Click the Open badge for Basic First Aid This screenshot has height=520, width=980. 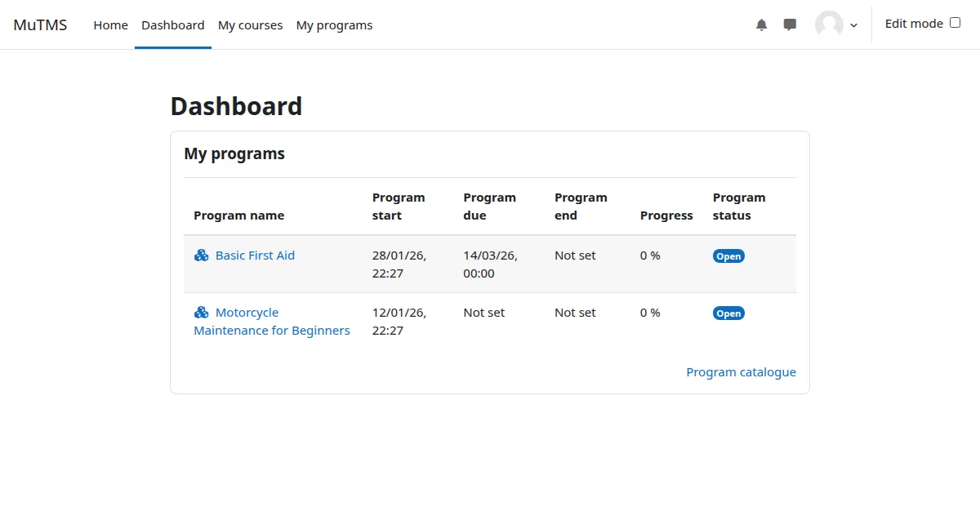(728, 256)
